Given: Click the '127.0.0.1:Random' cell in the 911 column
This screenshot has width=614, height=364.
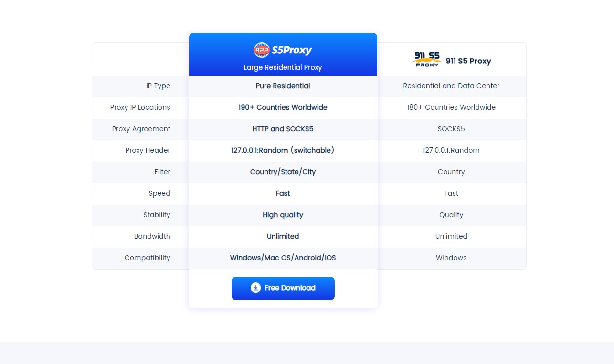Looking at the screenshot, I should click(x=451, y=150).
